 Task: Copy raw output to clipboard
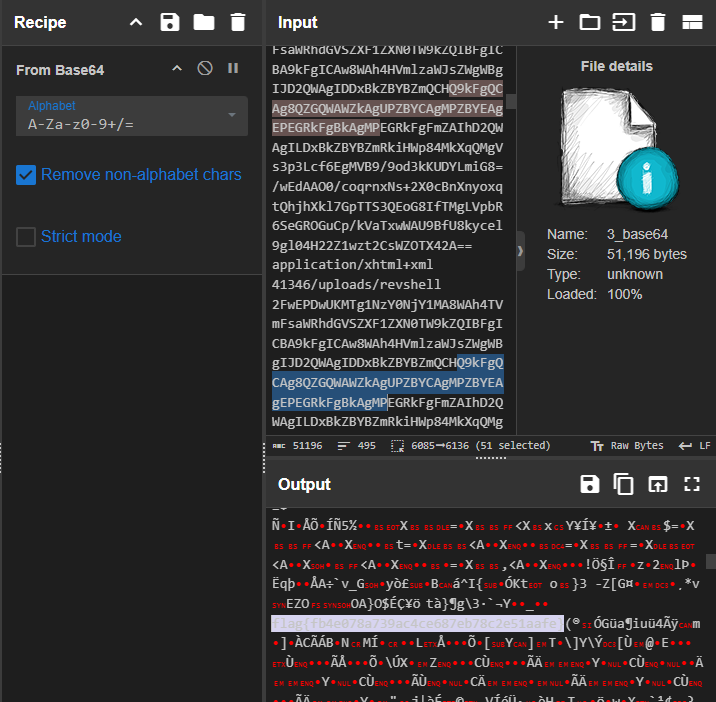click(x=623, y=484)
